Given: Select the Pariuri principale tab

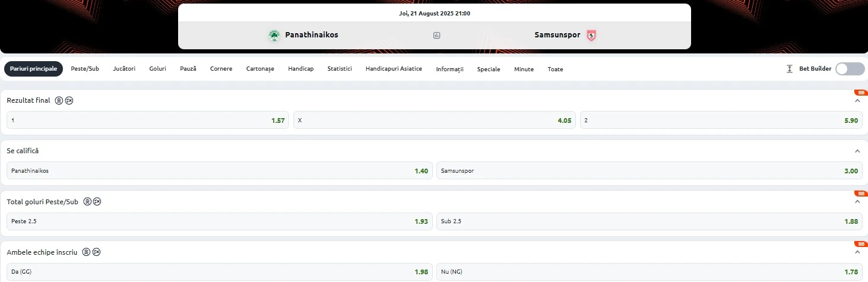Looking at the screenshot, I should point(34,69).
